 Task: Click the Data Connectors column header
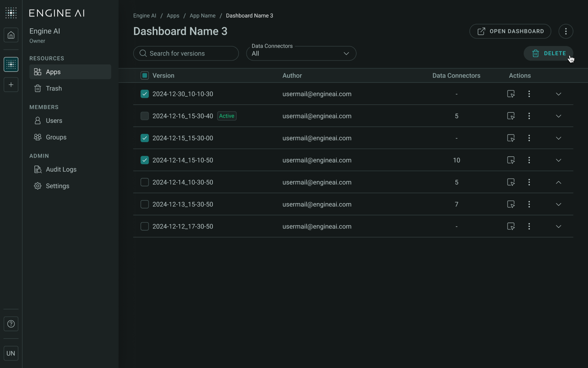[x=456, y=76]
